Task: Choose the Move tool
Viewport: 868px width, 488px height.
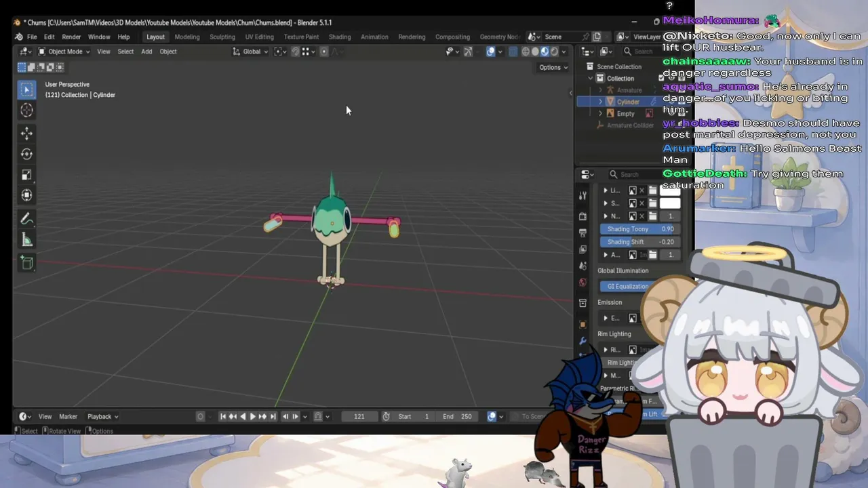Action: coord(27,133)
